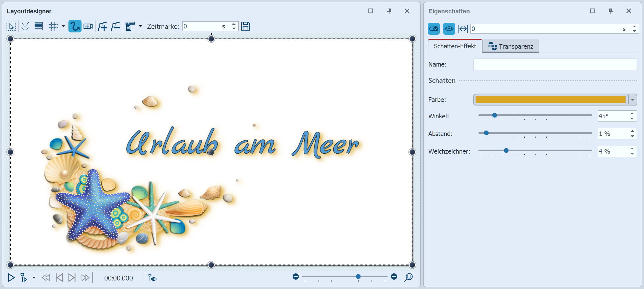This screenshot has height=289, width=644.
Task: Expand the Farbe color dropdown
Action: (632, 100)
